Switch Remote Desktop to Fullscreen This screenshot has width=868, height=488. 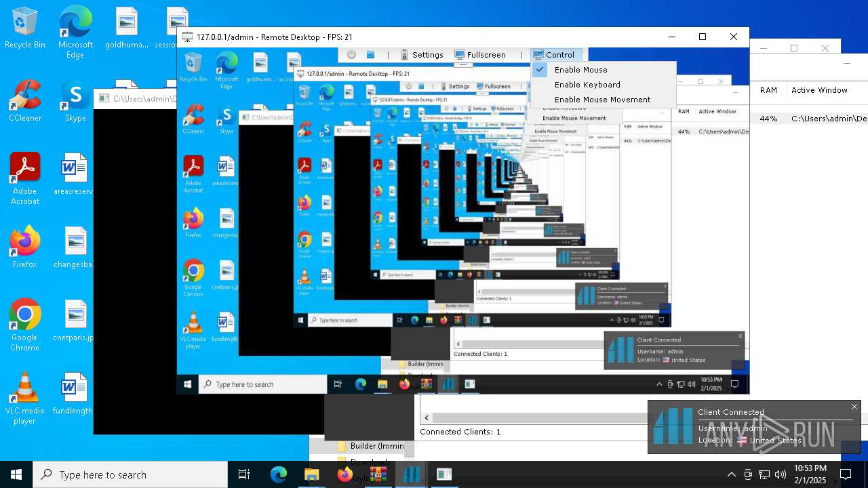tap(480, 54)
